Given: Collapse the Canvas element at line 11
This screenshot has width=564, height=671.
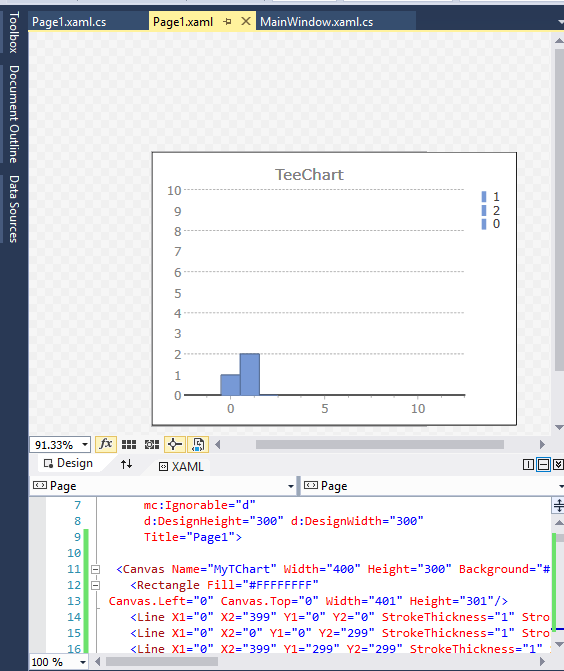Looking at the screenshot, I should (x=95, y=569).
